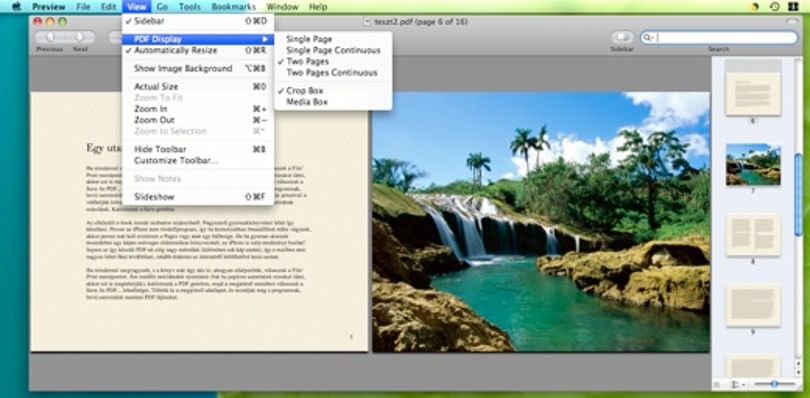Open the sidebar view mode icon menu
Image resolution: width=810 pixels, height=398 pixels.
click(x=737, y=384)
